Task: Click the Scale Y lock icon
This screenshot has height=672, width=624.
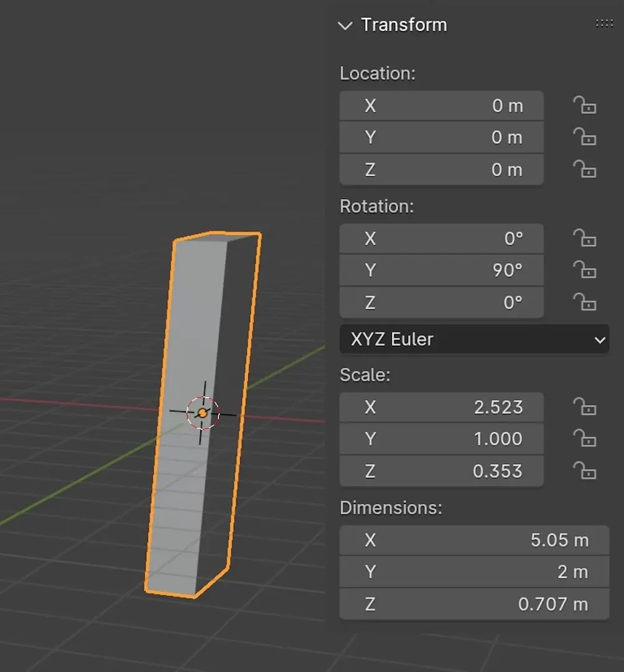Action: click(x=584, y=439)
